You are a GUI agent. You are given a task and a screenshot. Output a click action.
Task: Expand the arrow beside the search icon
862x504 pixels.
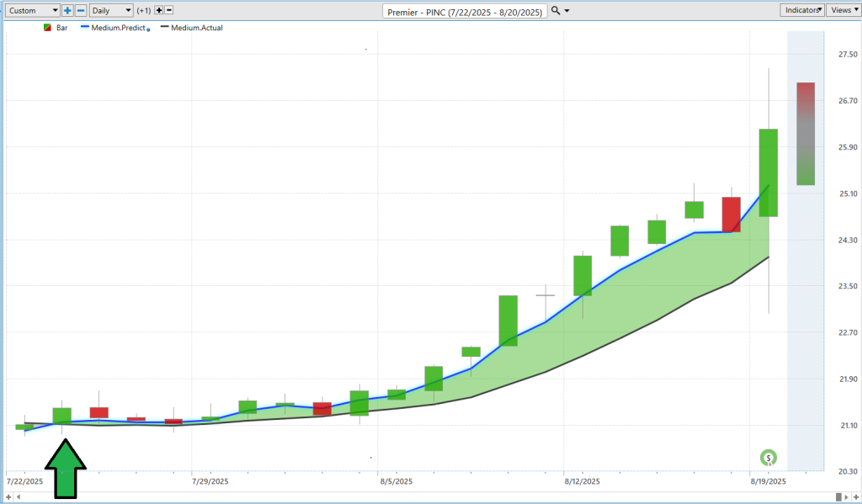point(567,11)
